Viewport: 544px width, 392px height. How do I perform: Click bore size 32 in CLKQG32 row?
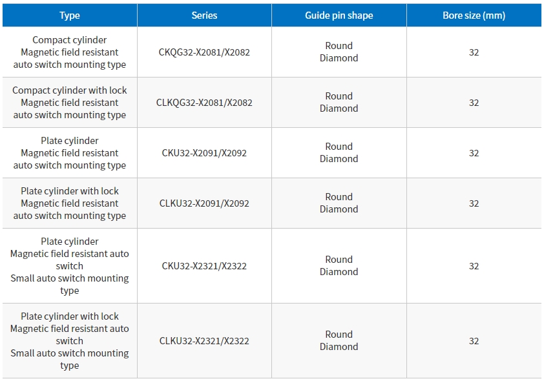(x=474, y=103)
